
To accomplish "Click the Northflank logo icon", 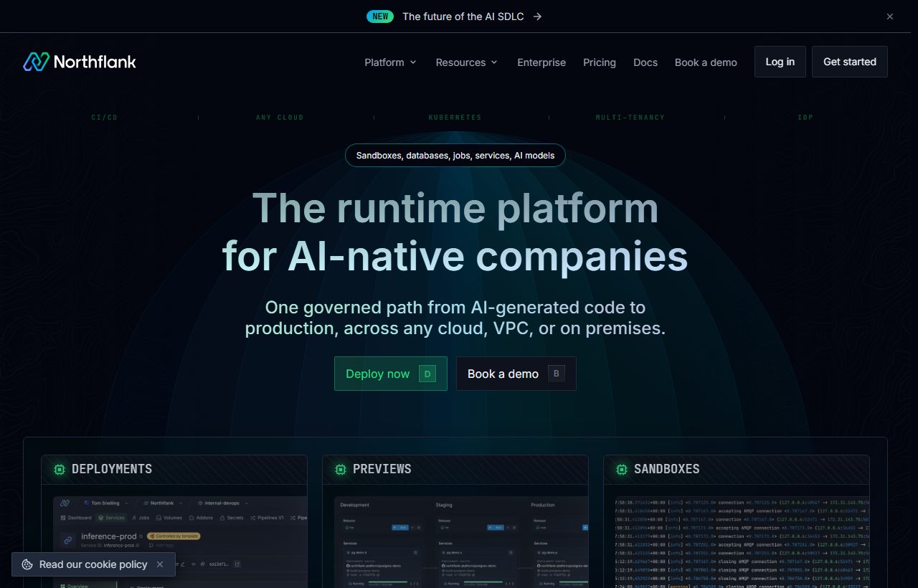I will point(36,62).
